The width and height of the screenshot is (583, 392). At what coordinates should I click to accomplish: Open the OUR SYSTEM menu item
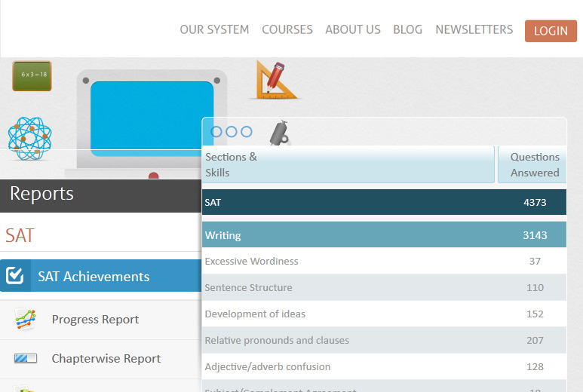[x=214, y=29]
